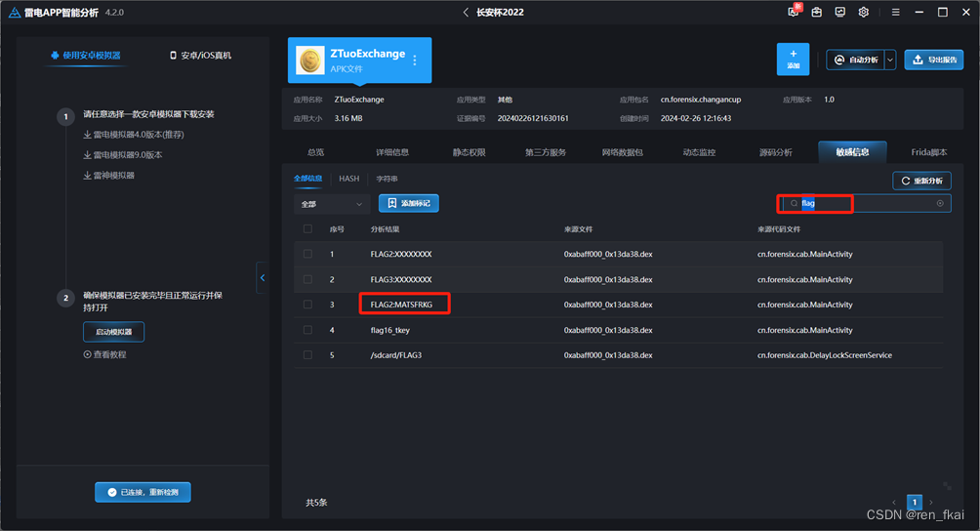Download 雷电模拟器9.0版本

pos(123,155)
